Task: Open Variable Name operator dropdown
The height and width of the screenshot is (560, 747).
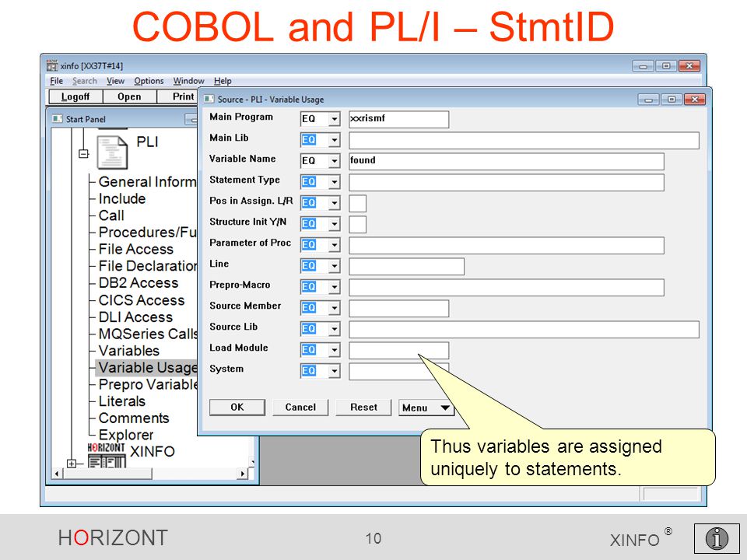Action: click(335, 161)
